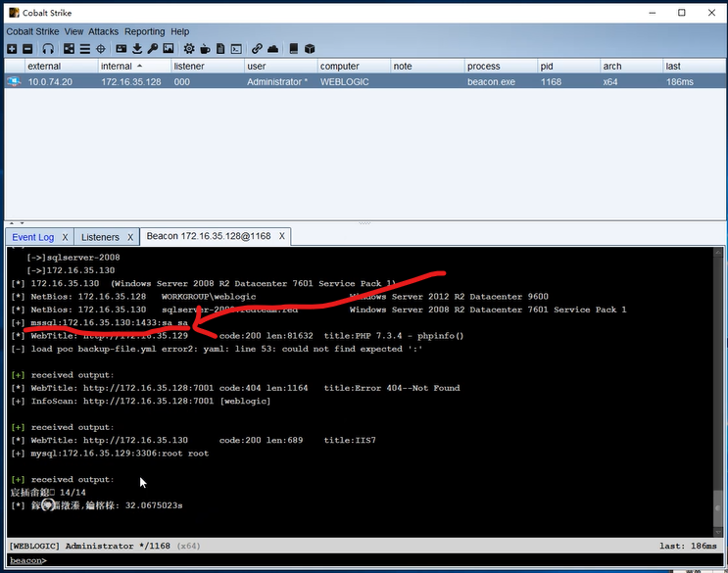Sort sessions by user column header
The height and width of the screenshot is (573, 728).
tap(281, 66)
